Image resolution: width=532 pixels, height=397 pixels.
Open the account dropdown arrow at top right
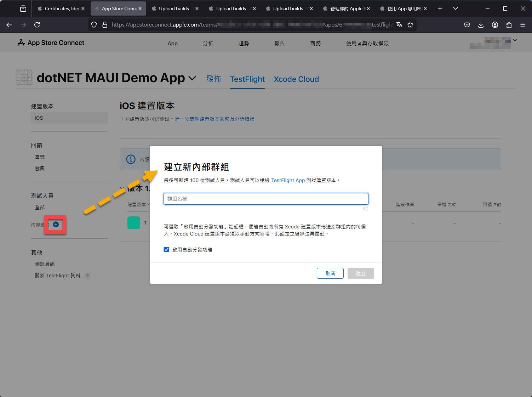coord(515,40)
